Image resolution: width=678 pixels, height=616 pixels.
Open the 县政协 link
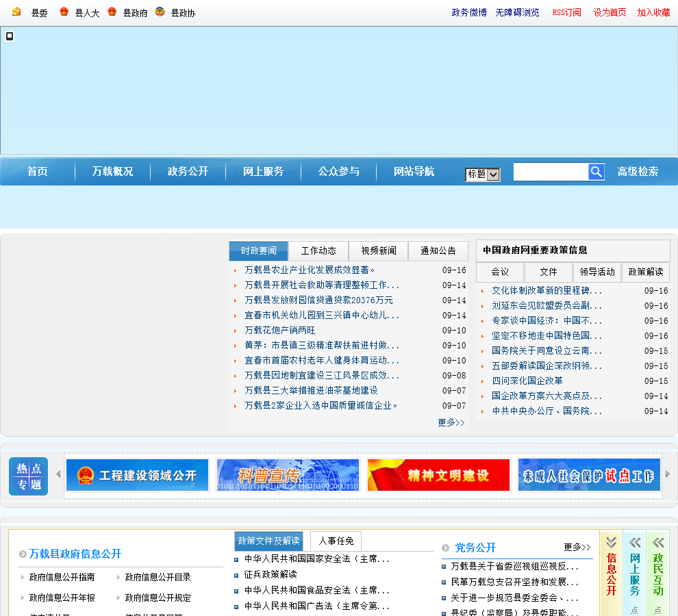[183, 13]
